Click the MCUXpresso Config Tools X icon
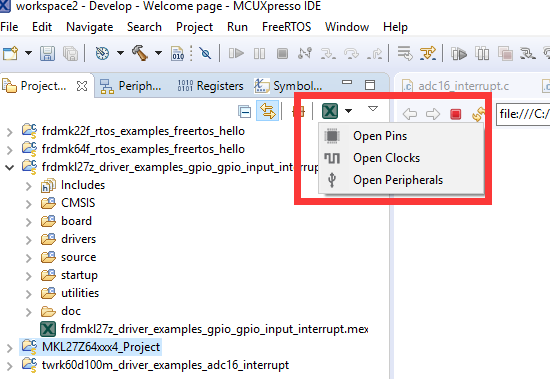The image size is (550, 379). [x=330, y=111]
